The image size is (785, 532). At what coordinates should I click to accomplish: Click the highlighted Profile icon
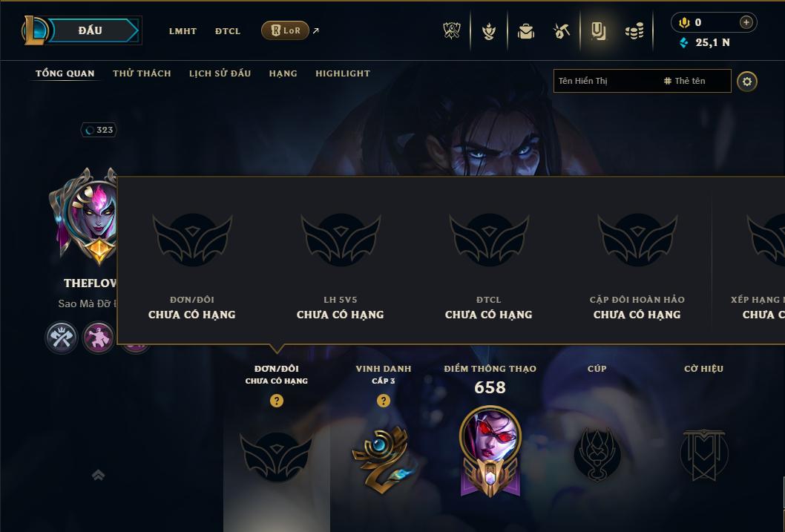point(598,31)
